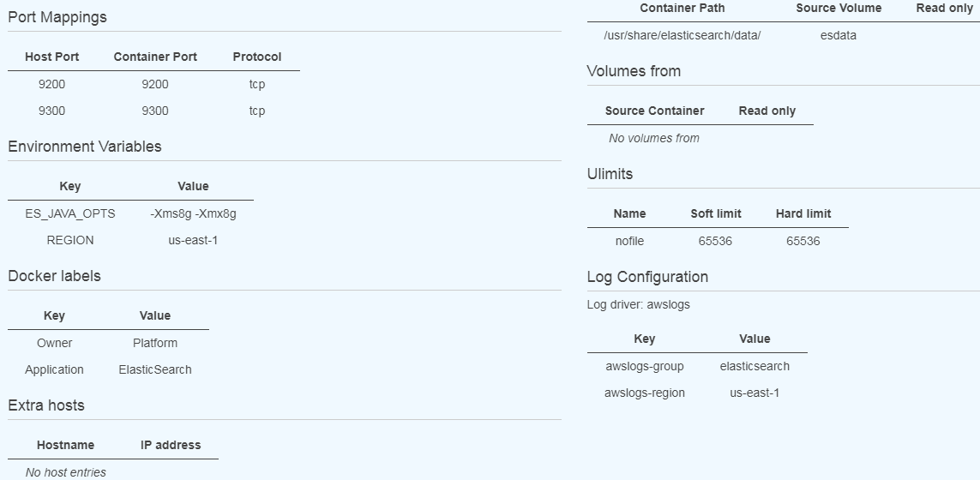The height and width of the screenshot is (480, 980).
Task: Click the -Xms8g -Xmx8g value
Action: coord(193,213)
